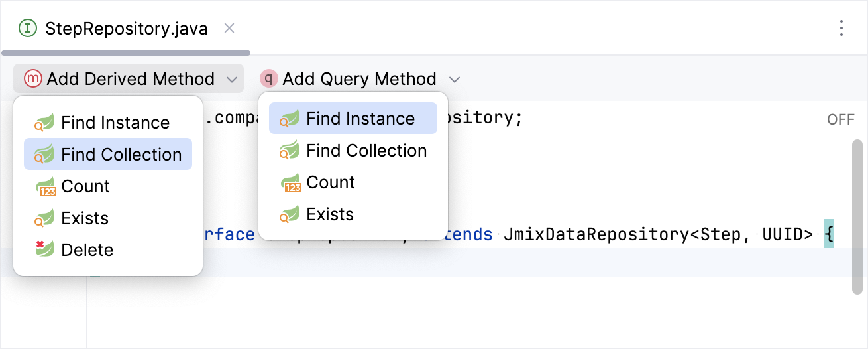Click the Count icon in Derived Method menu
Image resolution: width=868 pixels, height=349 pixels.
[44, 186]
